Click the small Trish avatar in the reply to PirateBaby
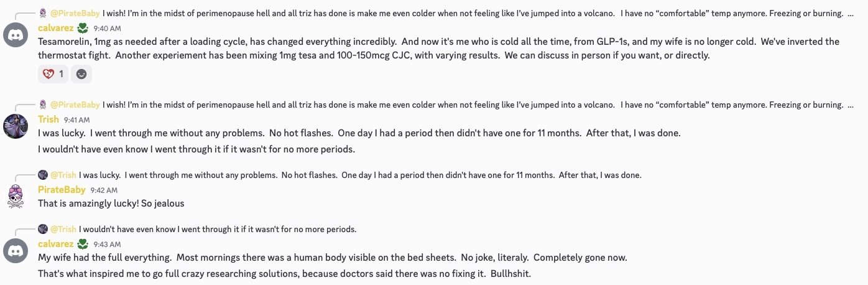This screenshot has width=868, height=285. 43,175
